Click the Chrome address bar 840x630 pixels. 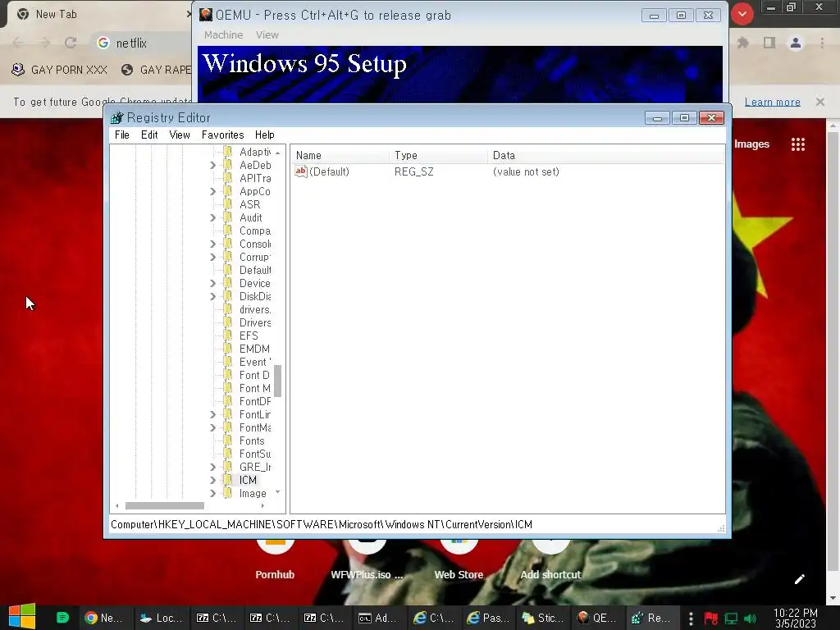(143, 43)
